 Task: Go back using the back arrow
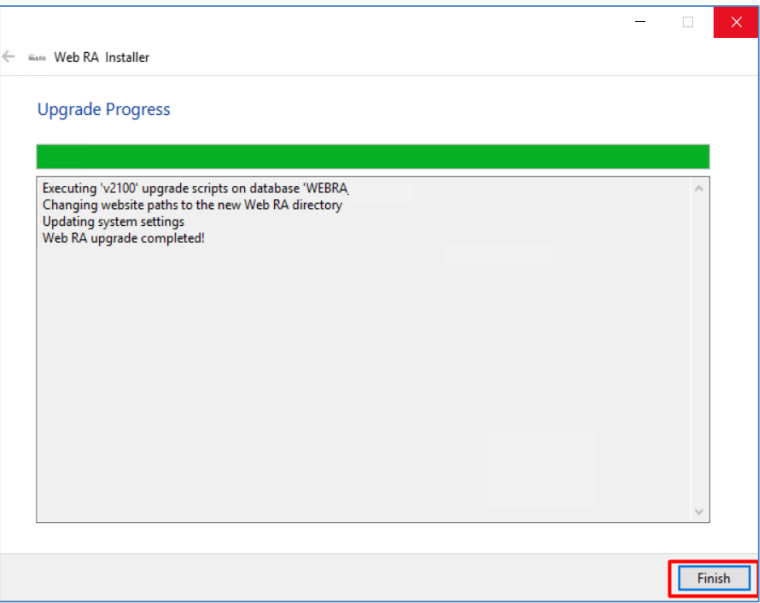tap(9, 57)
